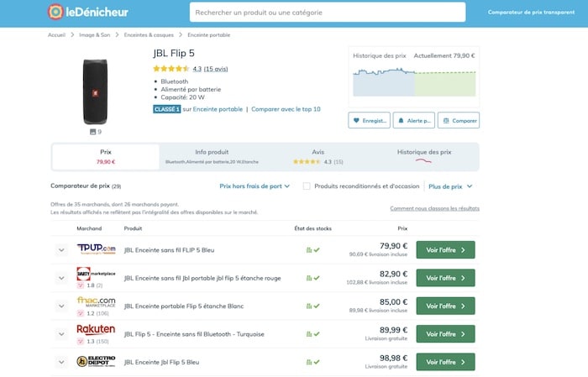Click 'Voir l'offre' for the 79,90 € offer
The height and width of the screenshot is (377, 588).
pos(445,249)
